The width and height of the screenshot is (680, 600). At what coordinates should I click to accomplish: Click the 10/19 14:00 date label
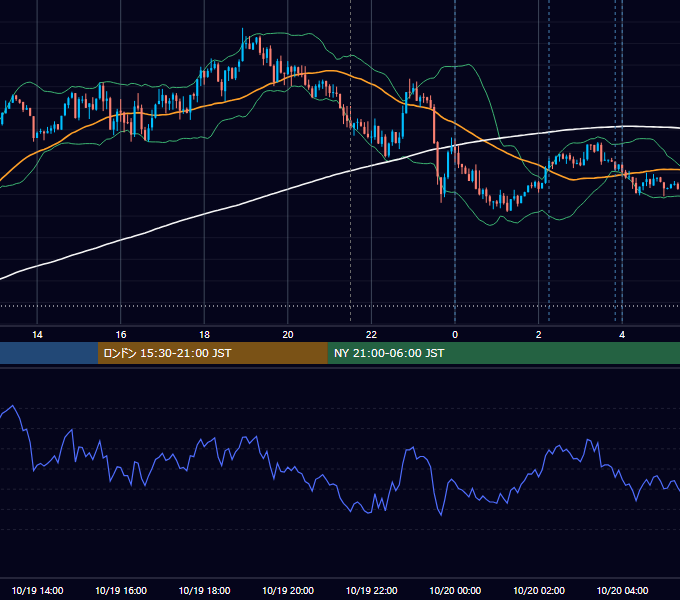(x=37, y=590)
